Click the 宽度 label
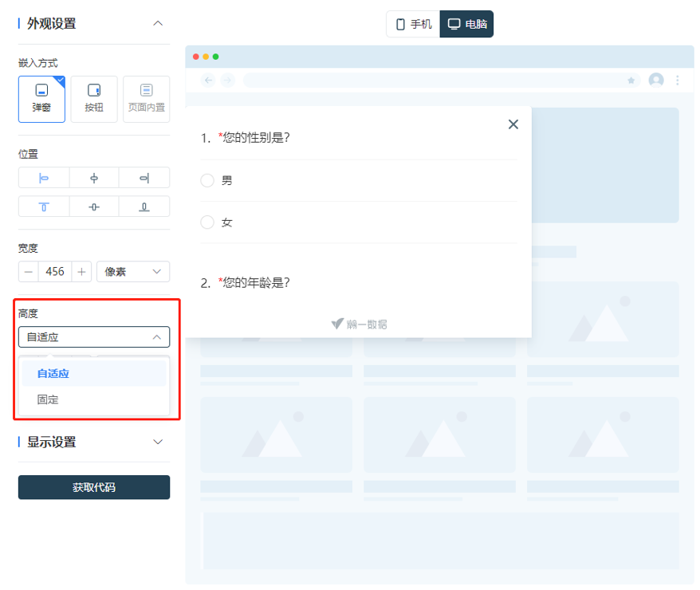This screenshot has height=590, width=700. (x=28, y=248)
